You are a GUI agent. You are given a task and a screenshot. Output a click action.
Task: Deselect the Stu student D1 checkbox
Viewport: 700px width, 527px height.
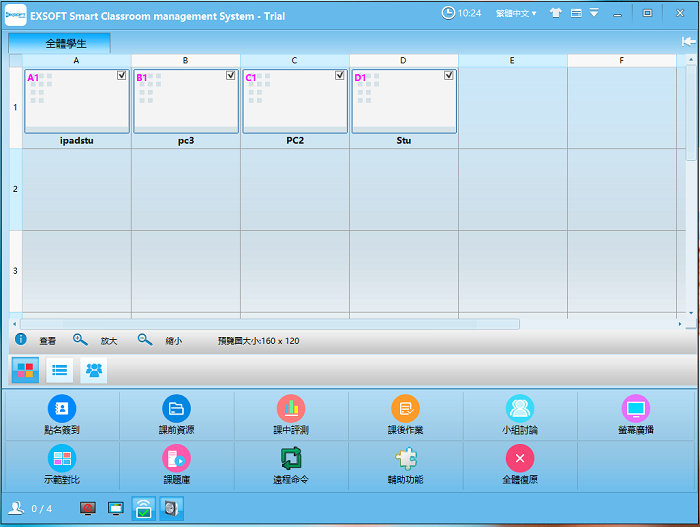449,76
